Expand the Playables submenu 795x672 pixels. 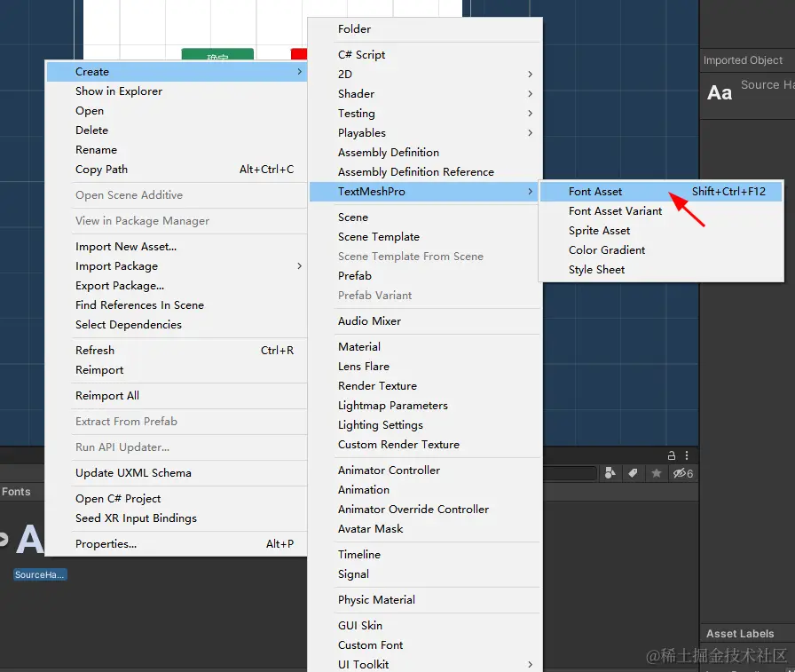point(530,133)
